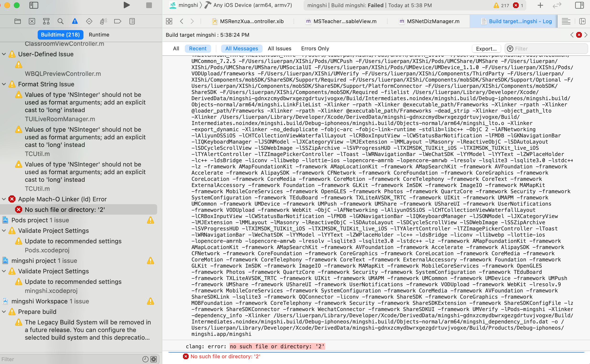Select the mingshi Workspace 1 issue row
The width and height of the screenshot is (590, 364).
(x=78, y=301)
